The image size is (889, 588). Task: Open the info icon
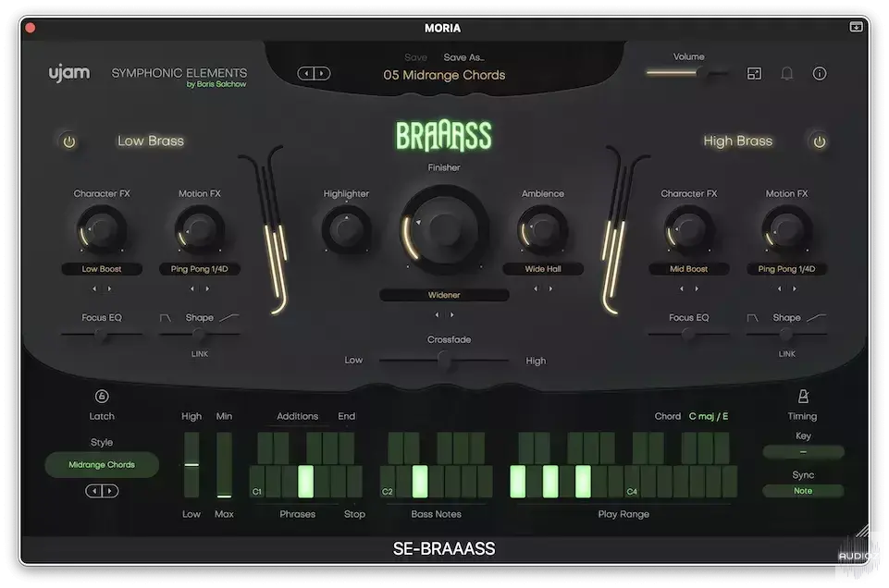pos(820,73)
